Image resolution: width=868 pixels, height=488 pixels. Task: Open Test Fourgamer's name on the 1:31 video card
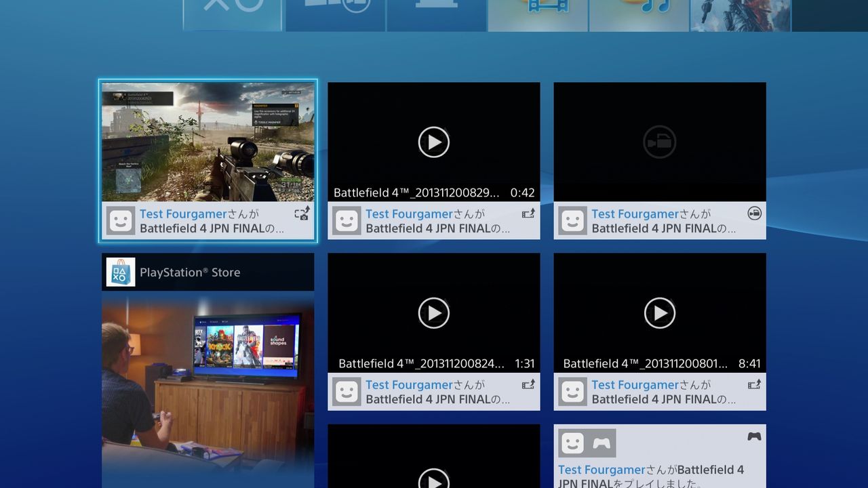(409, 385)
